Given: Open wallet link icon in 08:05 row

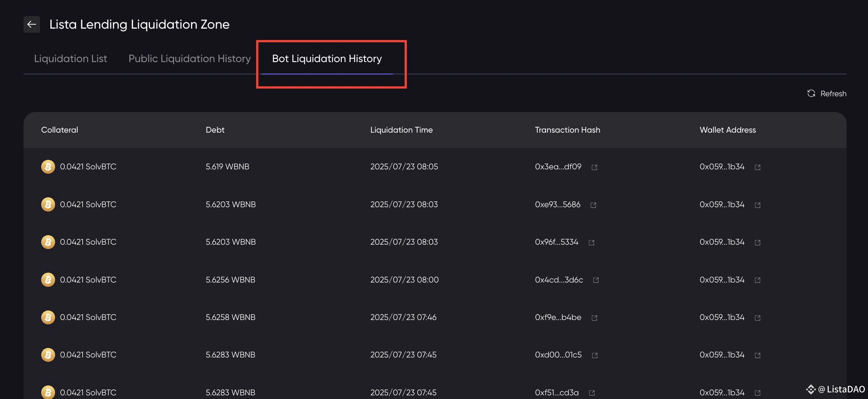Looking at the screenshot, I should pyautogui.click(x=757, y=167).
